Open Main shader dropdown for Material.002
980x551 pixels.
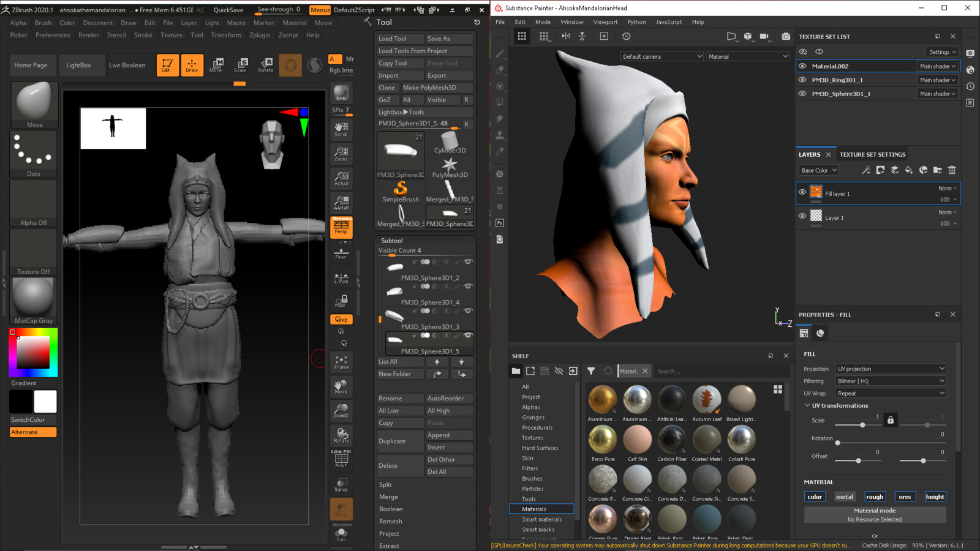937,66
